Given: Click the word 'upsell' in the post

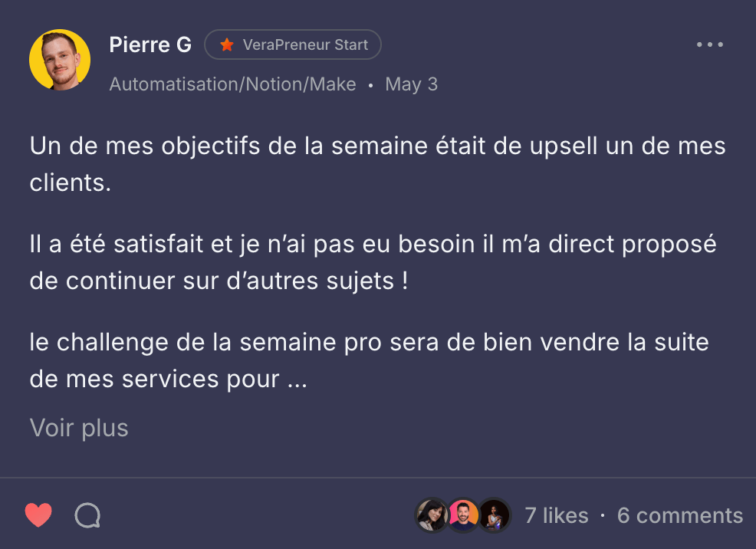Looking at the screenshot, I should [x=557, y=146].
